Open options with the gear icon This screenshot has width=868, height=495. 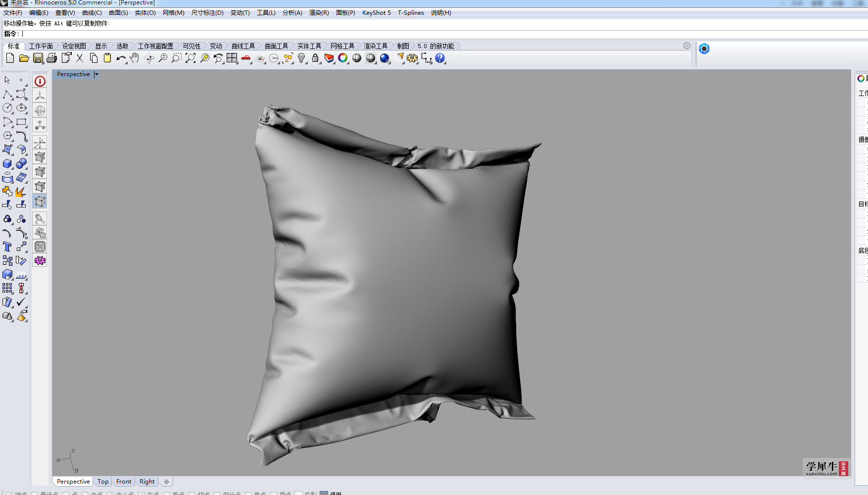pyautogui.click(x=412, y=58)
